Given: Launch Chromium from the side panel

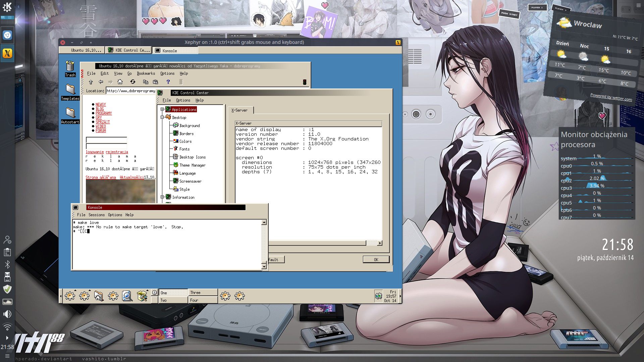Looking at the screenshot, I should coord(7,35).
